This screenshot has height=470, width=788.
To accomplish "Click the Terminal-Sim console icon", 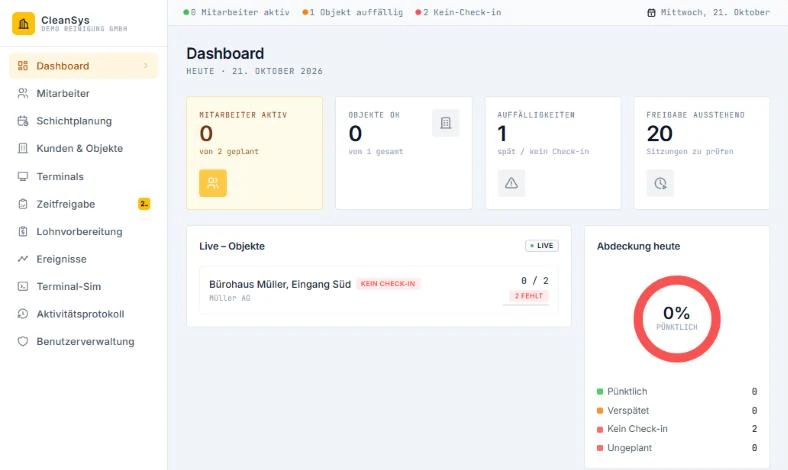I will pyautogui.click(x=23, y=287).
